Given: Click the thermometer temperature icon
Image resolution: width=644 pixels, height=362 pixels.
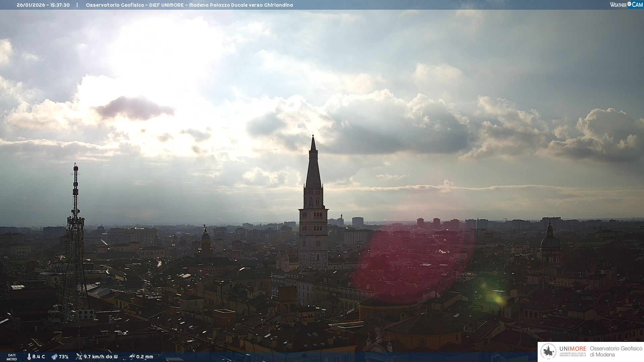Looking at the screenshot, I should (29, 357).
